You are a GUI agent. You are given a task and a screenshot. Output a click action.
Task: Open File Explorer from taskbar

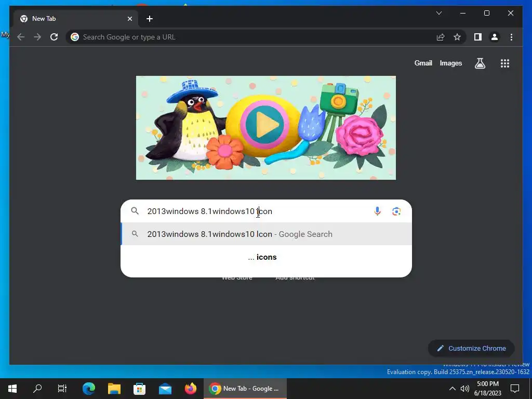point(114,389)
